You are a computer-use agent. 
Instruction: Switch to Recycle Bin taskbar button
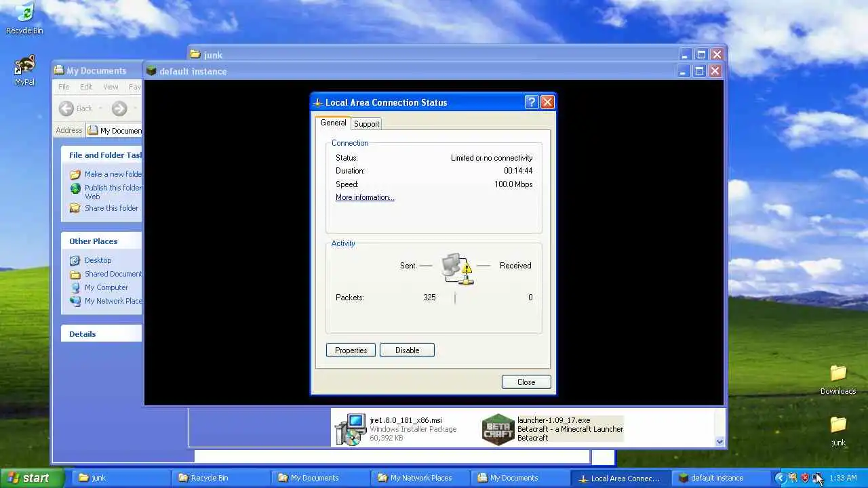pos(220,478)
